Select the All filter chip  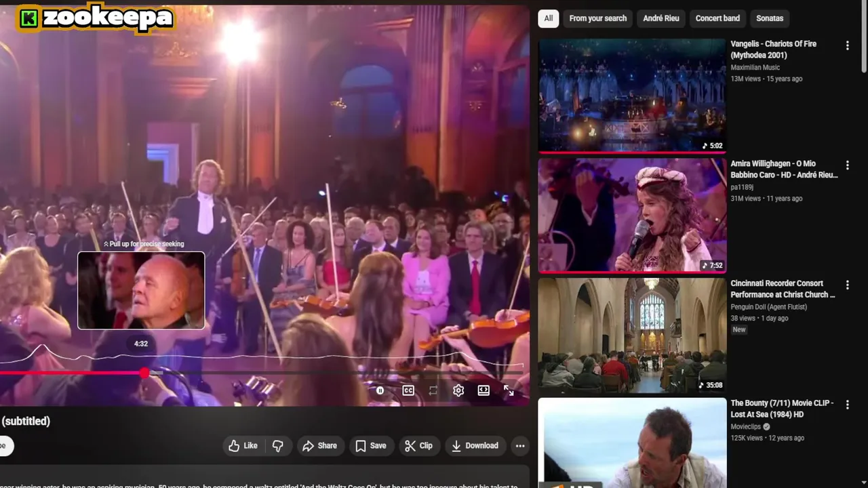[548, 18]
